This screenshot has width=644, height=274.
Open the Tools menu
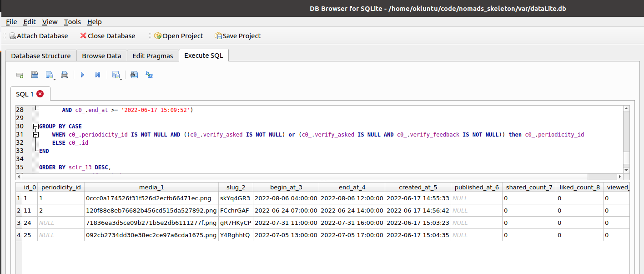click(x=72, y=22)
